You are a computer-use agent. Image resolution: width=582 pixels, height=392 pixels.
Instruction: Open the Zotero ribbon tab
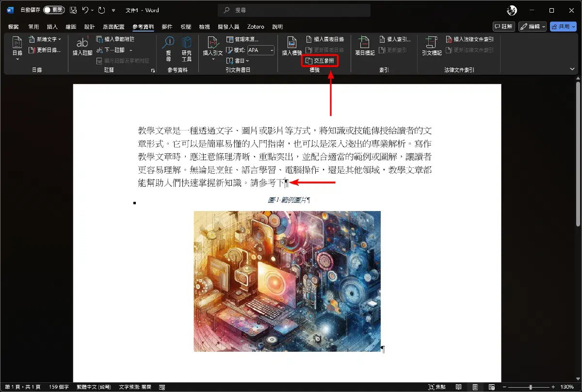tap(256, 27)
